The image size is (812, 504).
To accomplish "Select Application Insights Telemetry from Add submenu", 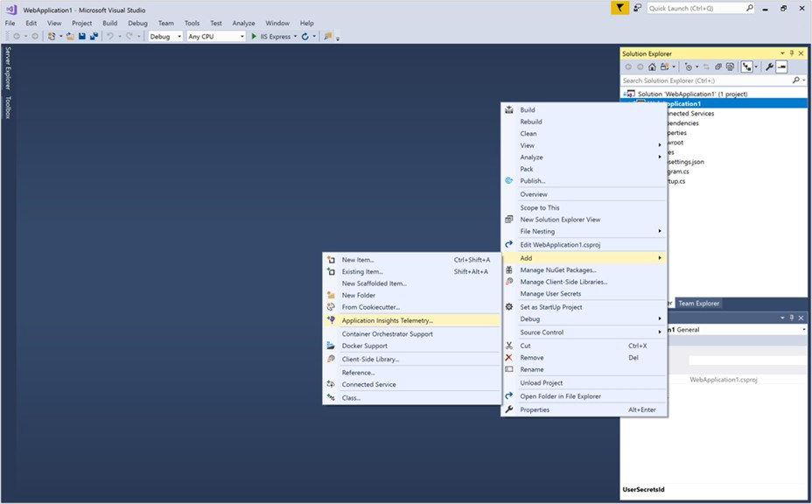I will 387,320.
